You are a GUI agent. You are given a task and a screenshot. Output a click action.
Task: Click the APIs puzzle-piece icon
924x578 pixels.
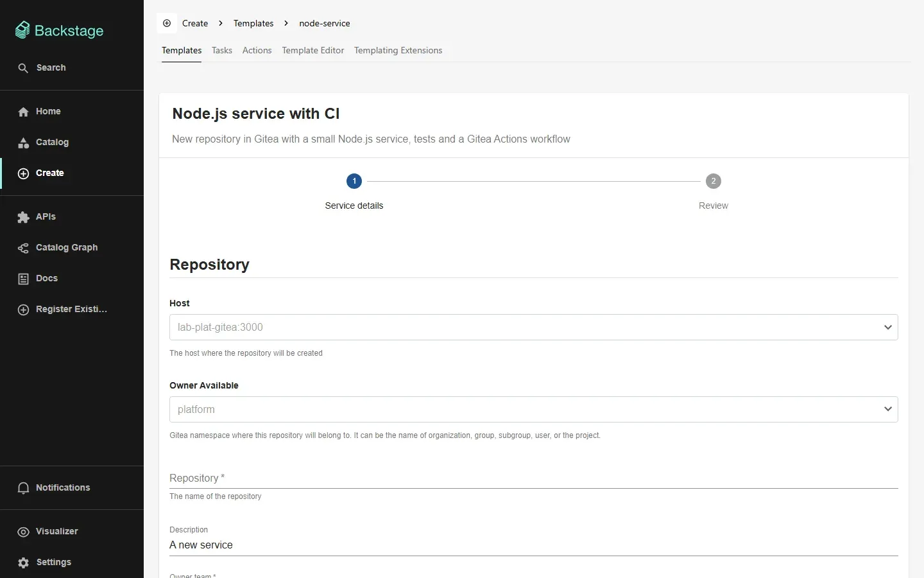pyautogui.click(x=23, y=217)
